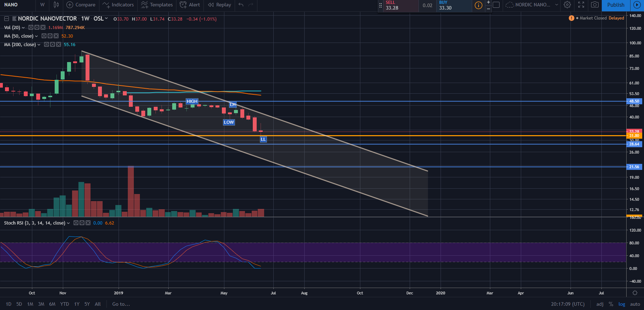This screenshot has height=310, width=644.
Task: Select the 6M time range
Action: tap(52, 304)
